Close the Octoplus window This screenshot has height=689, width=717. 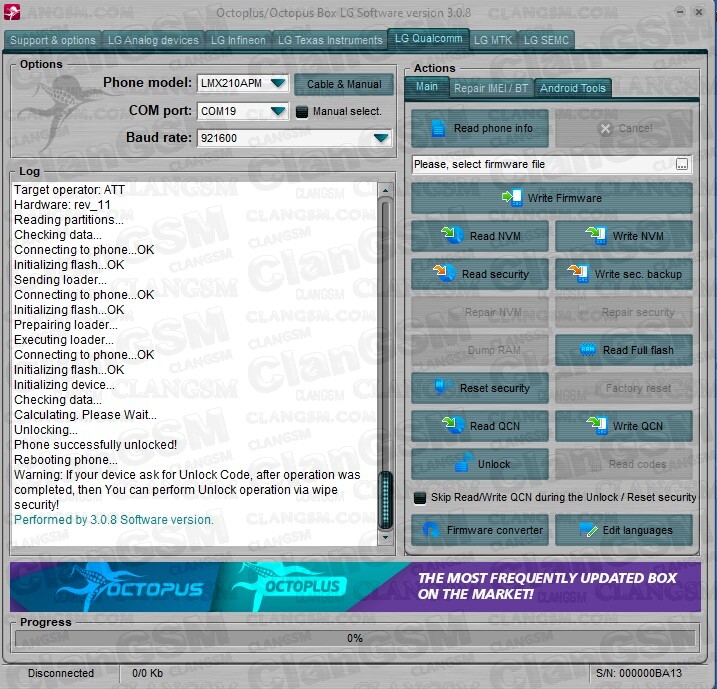pos(699,12)
